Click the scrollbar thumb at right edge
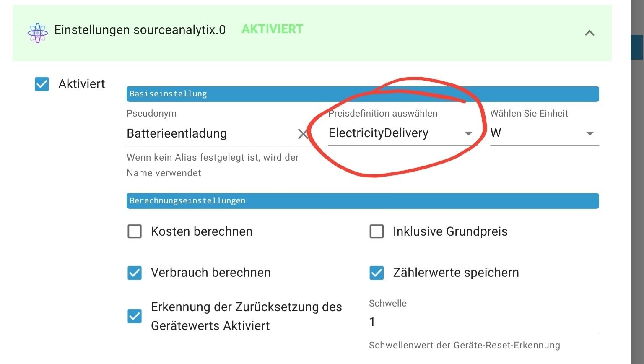The height and width of the screenshot is (364, 644). coord(637,47)
